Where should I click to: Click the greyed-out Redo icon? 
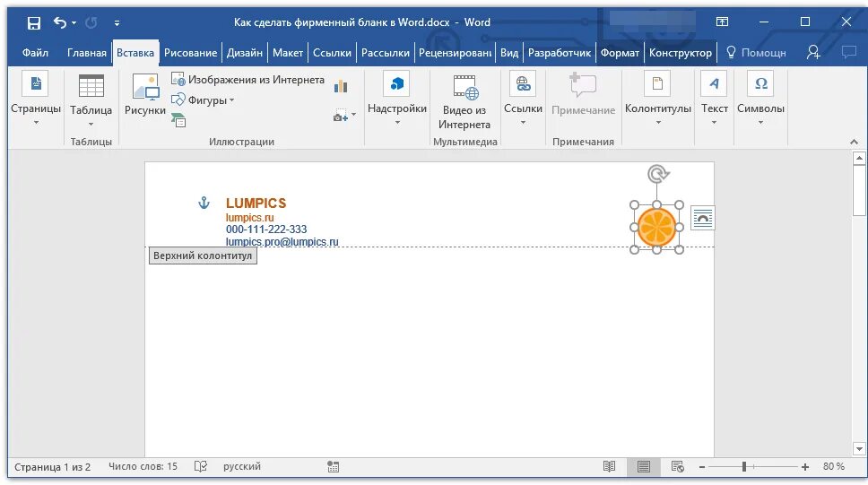[x=91, y=22]
